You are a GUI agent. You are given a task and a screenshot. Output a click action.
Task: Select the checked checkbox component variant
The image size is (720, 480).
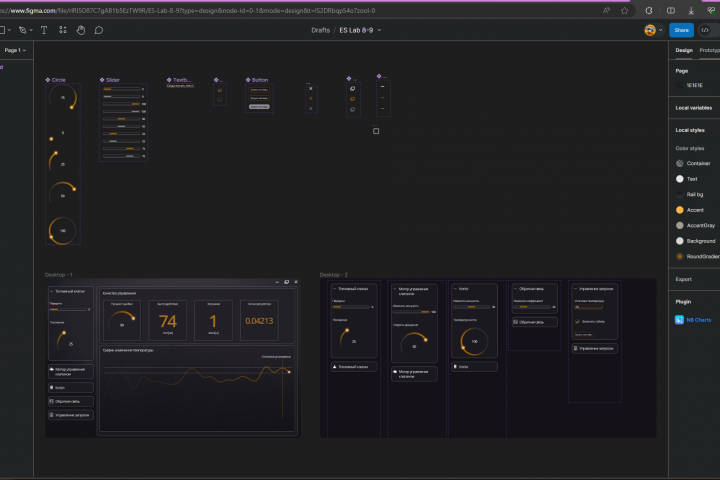[x=219, y=90]
